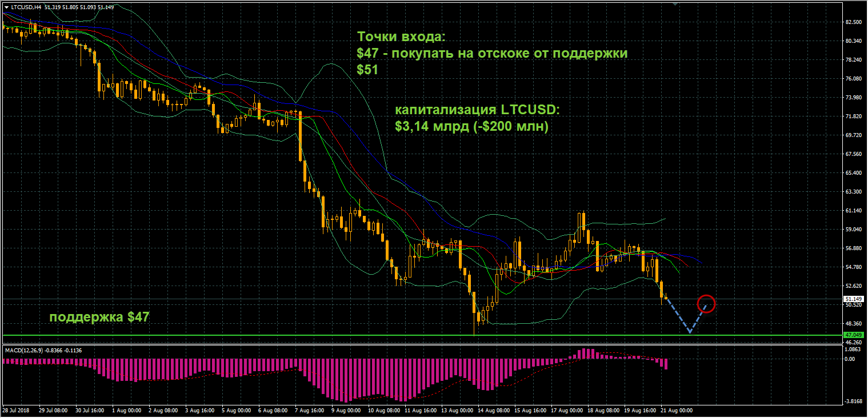
Task: Click 52.620 on the price scale
Action: [x=853, y=286]
